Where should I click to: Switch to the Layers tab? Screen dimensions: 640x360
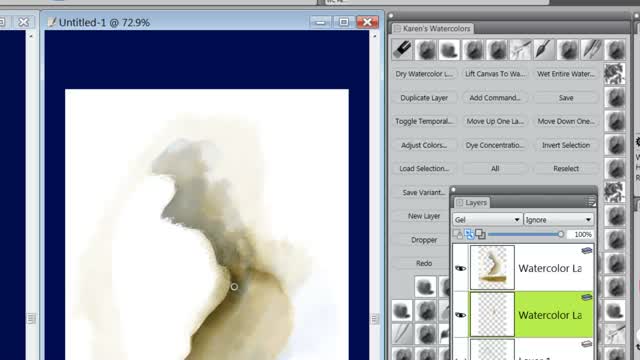click(472, 202)
